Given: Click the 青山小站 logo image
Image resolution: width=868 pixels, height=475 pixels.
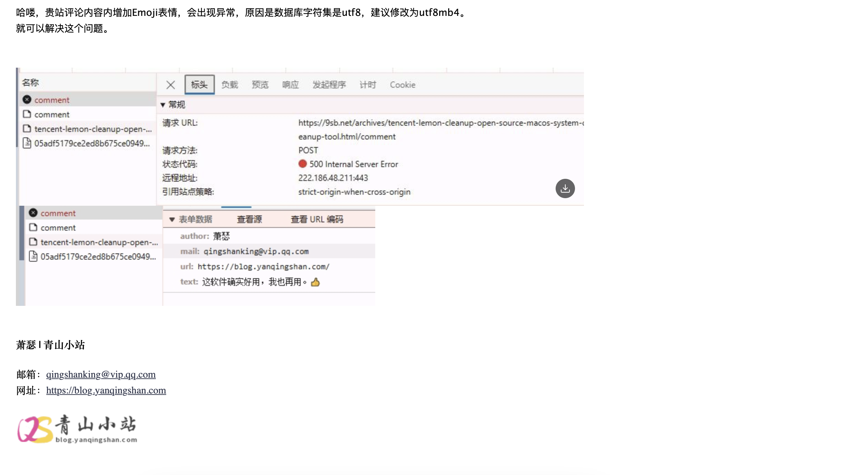Looking at the screenshot, I should (77, 429).
